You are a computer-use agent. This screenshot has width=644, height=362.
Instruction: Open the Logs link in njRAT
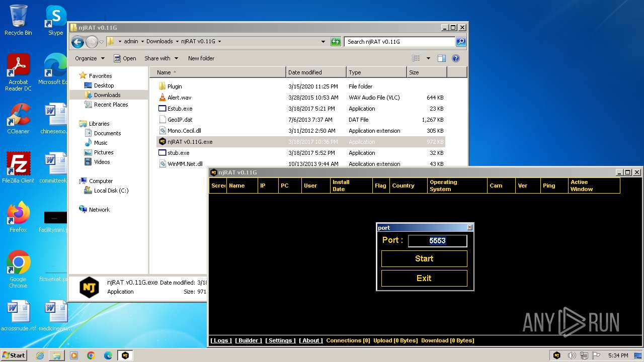(x=221, y=340)
